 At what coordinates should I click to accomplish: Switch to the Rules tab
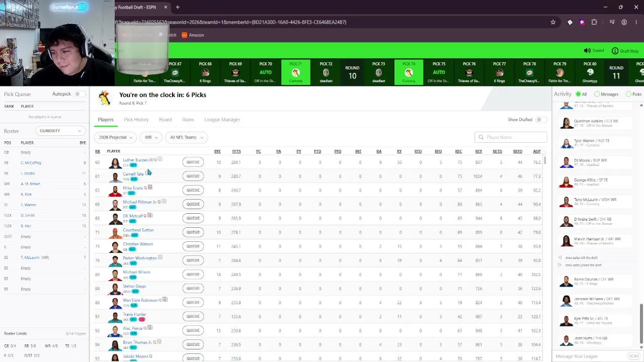(x=188, y=120)
